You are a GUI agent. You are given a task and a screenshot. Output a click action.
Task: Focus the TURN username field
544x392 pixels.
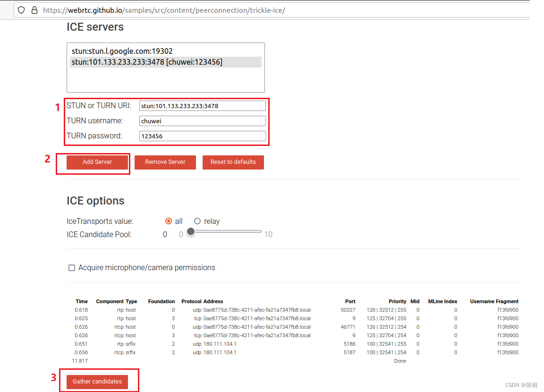pyautogui.click(x=202, y=121)
